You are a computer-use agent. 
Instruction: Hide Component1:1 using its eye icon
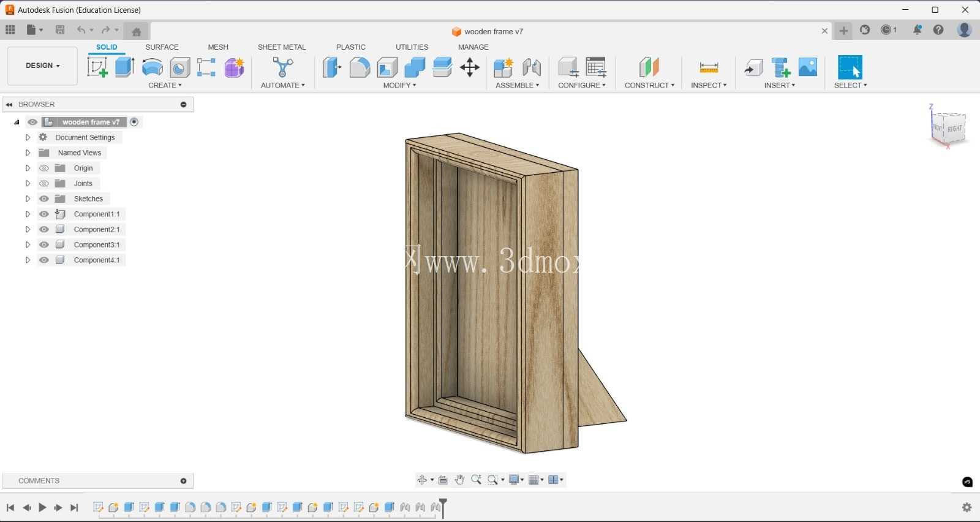click(x=44, y=214)
